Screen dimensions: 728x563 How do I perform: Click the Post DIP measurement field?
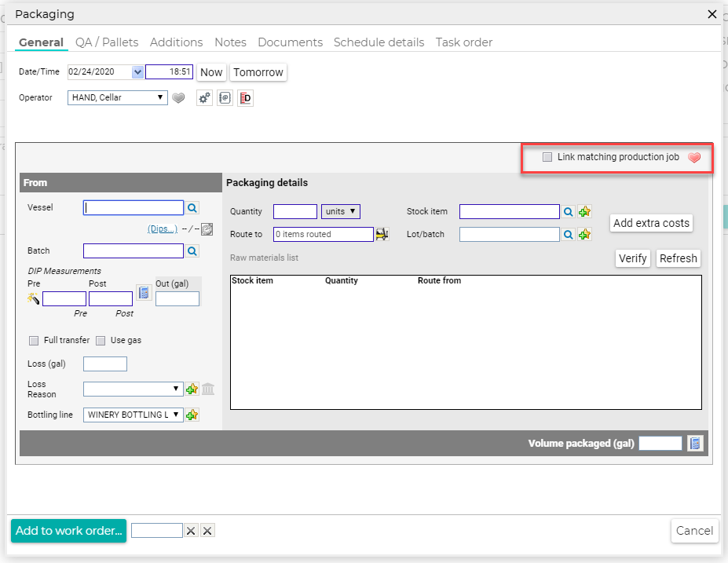tap(111, 299)
